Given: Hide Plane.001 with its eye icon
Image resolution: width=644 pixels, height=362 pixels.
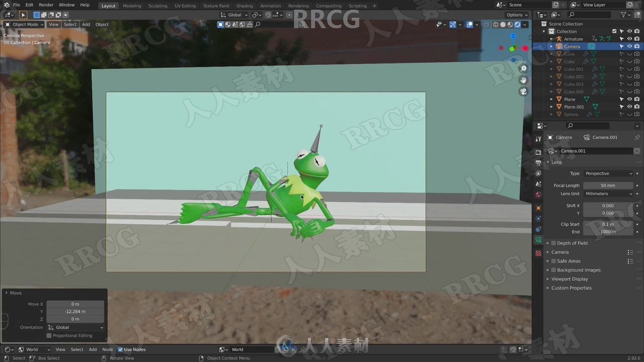Looking at the screenshot, I should point(629,107).
